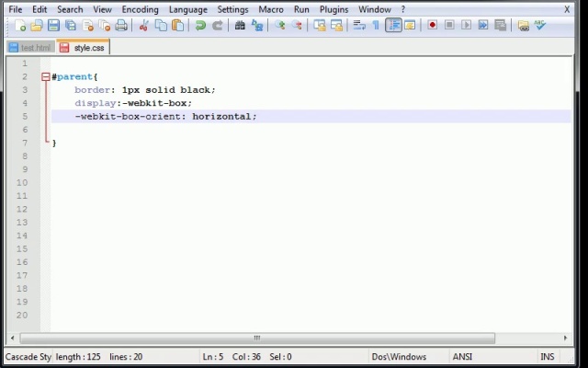Undo the last edit
588x368 pixels.
[x=200, y=26]
